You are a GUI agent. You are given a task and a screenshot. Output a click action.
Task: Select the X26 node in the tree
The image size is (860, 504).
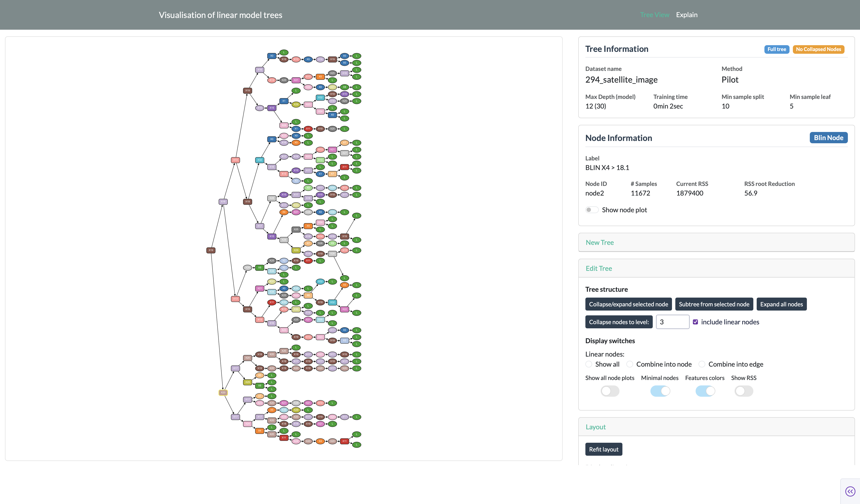[320, 243]
